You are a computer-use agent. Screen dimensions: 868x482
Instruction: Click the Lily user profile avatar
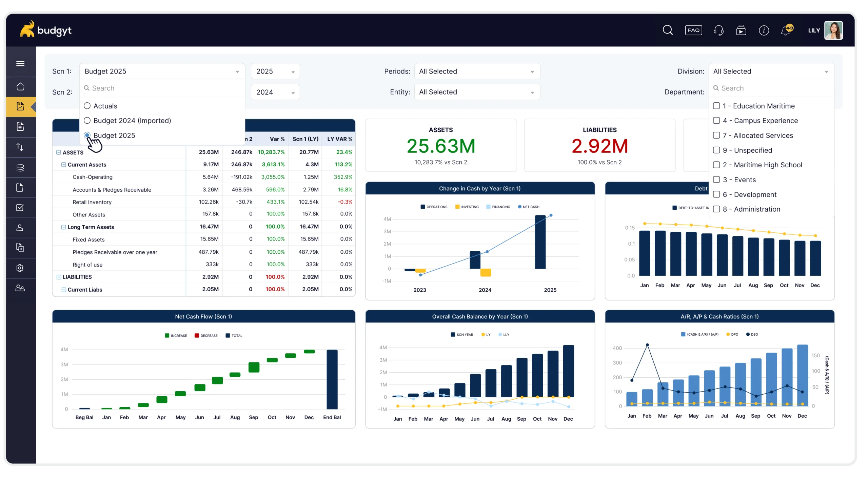[833, 30]
